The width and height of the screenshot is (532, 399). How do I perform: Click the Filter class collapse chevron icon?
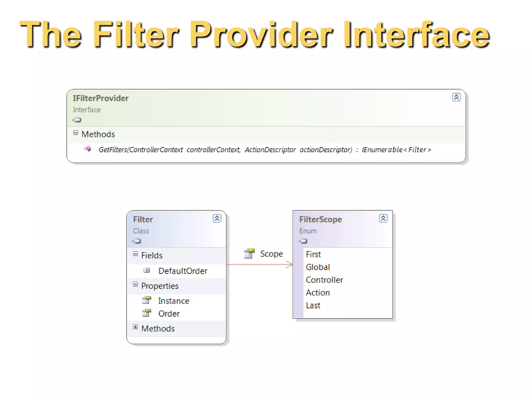[x=217, y=218]
